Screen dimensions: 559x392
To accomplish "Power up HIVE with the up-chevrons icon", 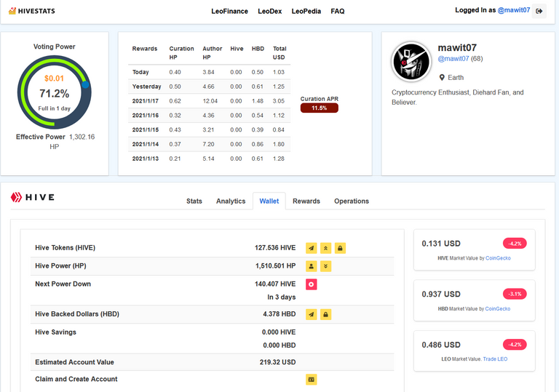I will point(325,248).
